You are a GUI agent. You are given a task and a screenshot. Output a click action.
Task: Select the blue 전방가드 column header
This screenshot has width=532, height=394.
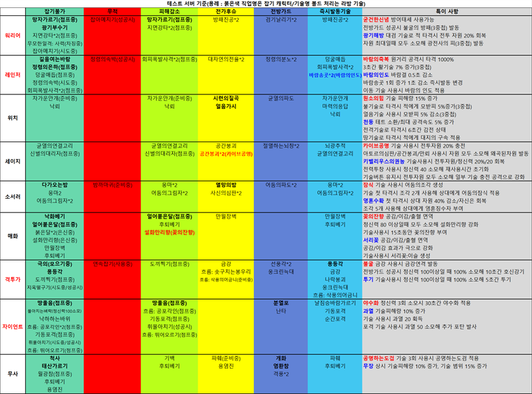tap(281, 12)
